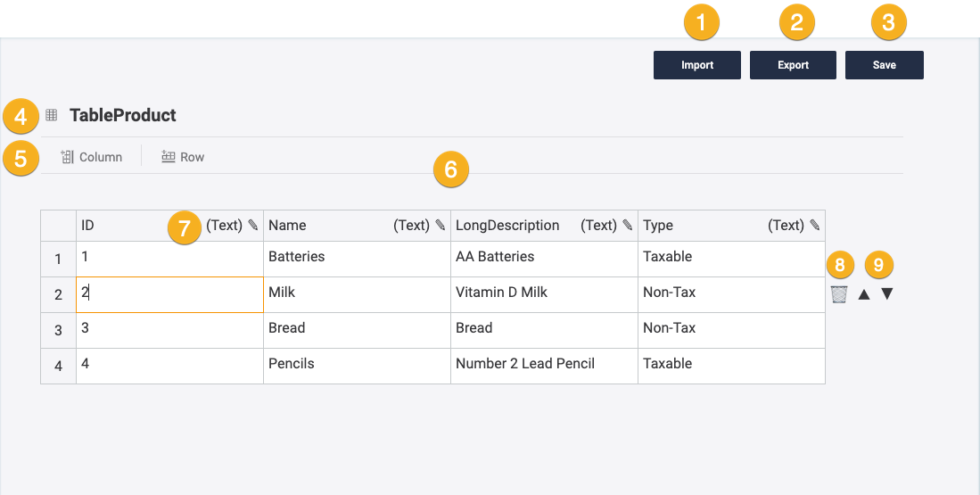Screen dimensions: 980x495
Task: Edit the Name column with pencil icon
Action: [441, 226]
